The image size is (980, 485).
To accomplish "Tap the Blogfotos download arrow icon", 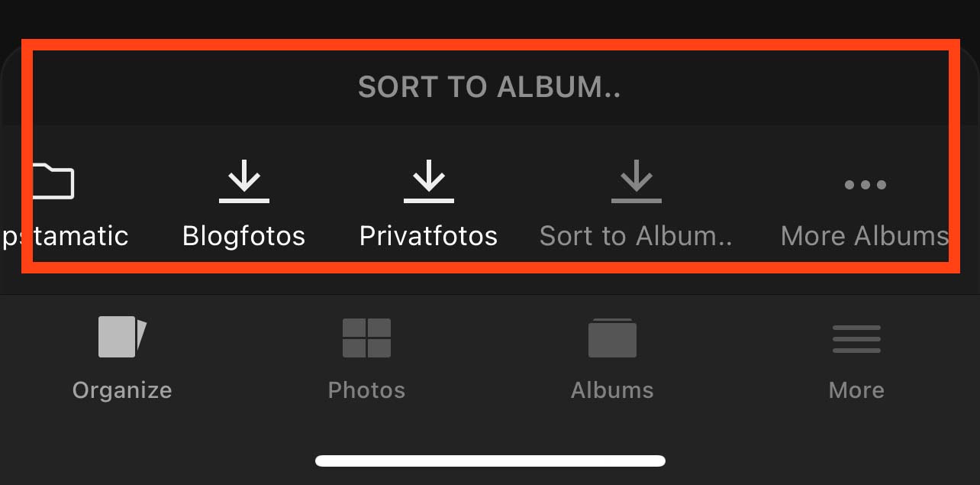I will tap(244, 182).
